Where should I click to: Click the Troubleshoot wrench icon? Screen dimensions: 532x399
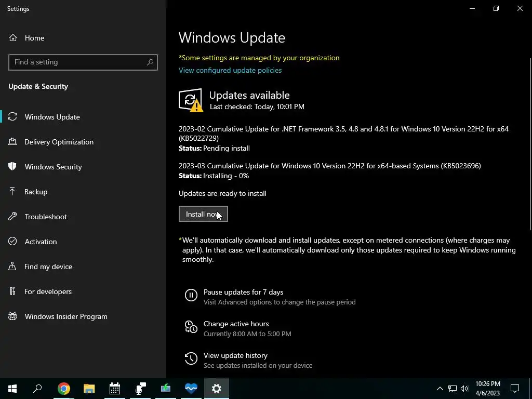pos(12,217)
